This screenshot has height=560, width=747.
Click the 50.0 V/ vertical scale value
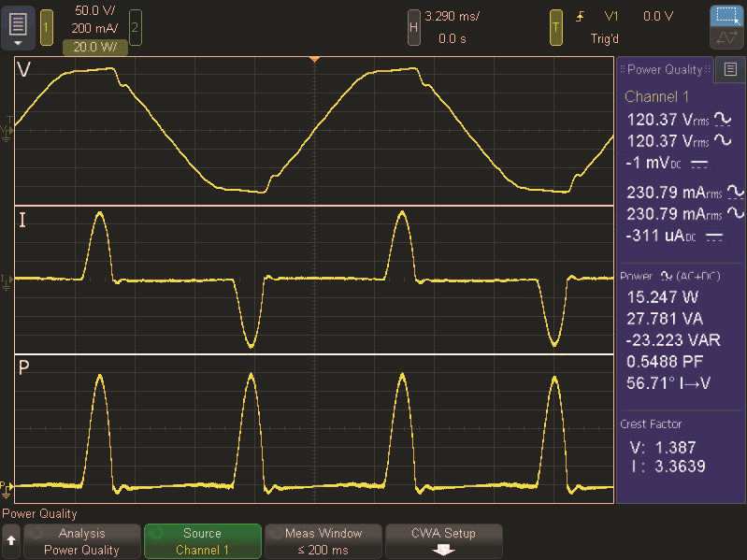[x=94, y=10]
